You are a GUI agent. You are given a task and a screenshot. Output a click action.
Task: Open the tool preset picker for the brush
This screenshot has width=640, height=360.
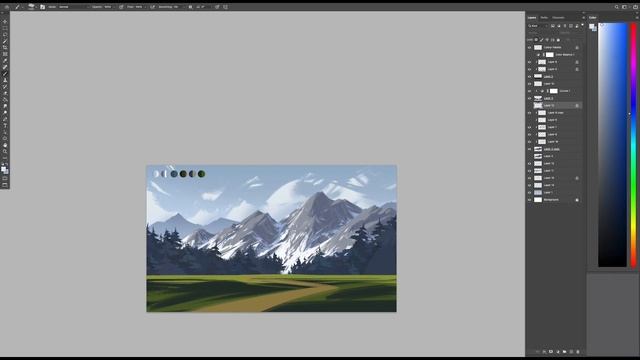tap(18, 7)
